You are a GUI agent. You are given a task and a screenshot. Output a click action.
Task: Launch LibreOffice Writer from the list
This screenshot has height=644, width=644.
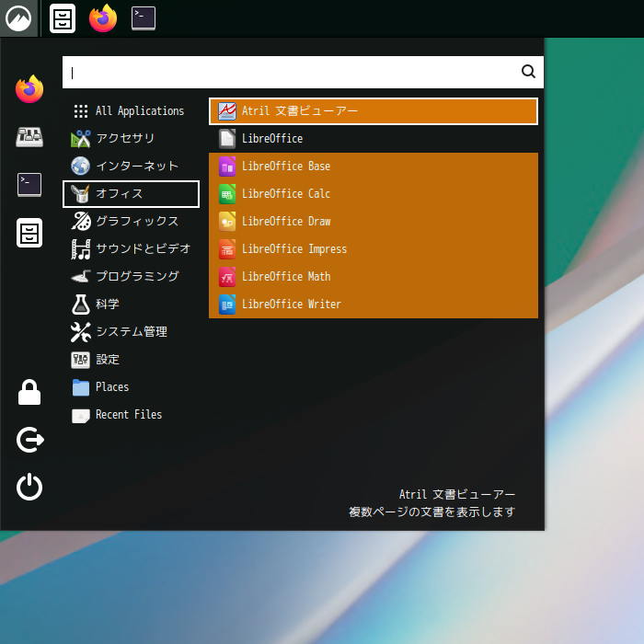click(x=291, y=305)
